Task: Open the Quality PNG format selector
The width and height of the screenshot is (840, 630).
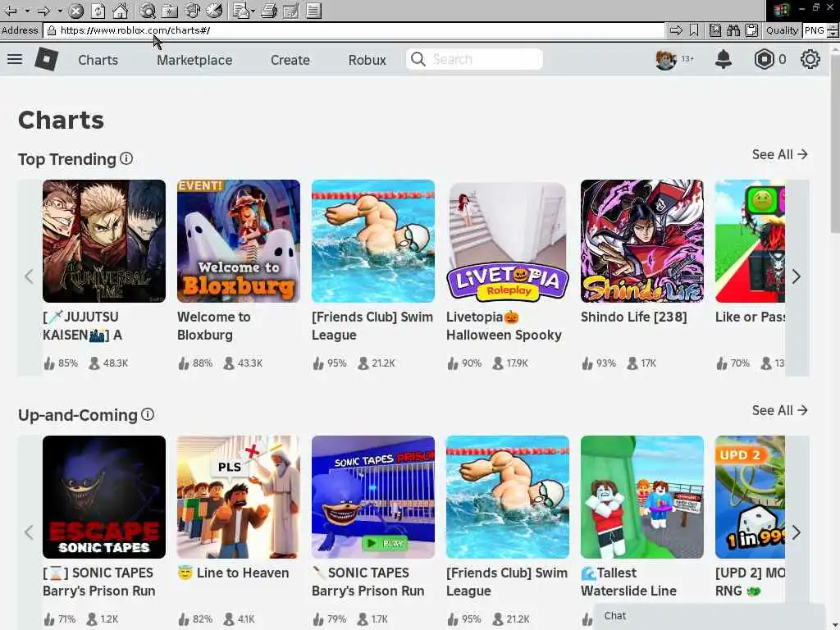Action: click(820, 30)
